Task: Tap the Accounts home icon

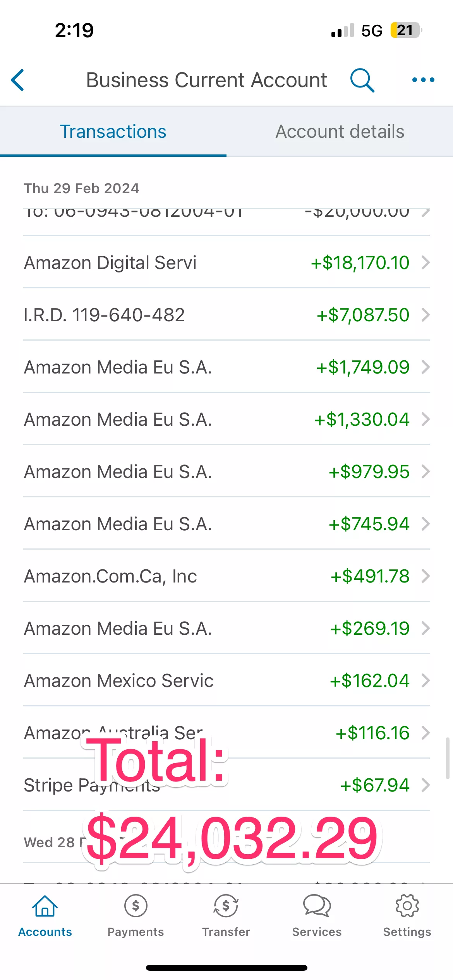Action: point(45,906)
